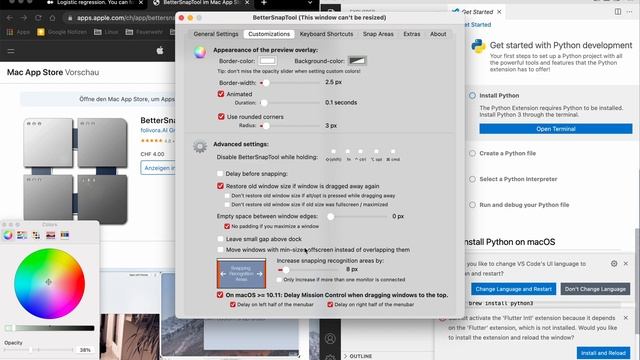Click the animation Duration slider
The height and width of the screenshot is (360, 640).
click(x=290, y=103)
